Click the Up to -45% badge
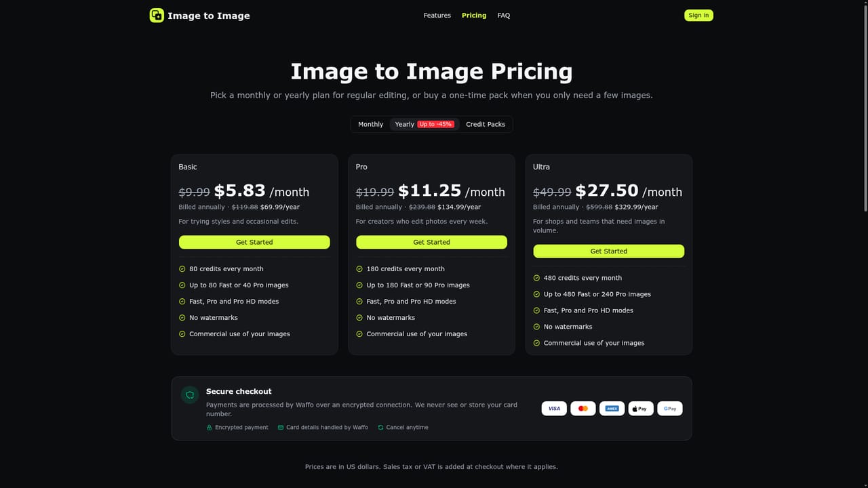 (x=436, y=124)
